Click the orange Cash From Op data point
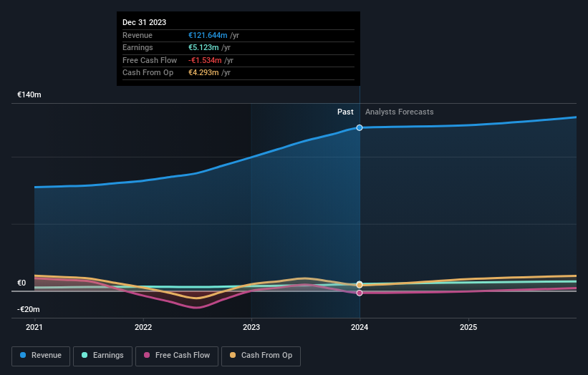The width and height of the screenshot is (588, 375). point(360,285)
